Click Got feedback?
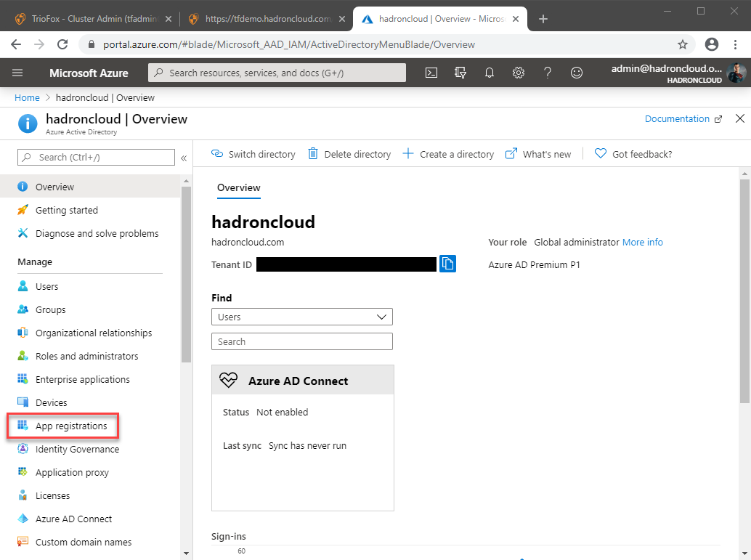 pyautogui.click(x=633, y=154)
